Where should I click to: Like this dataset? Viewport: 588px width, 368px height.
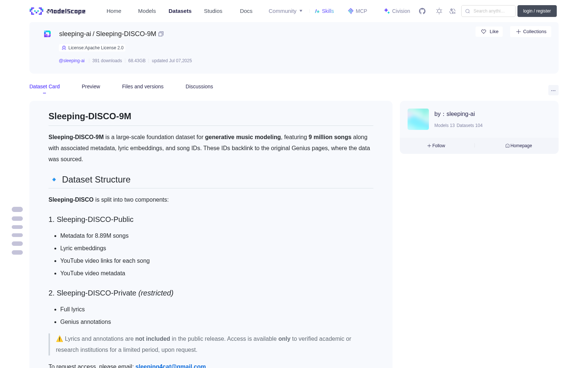pyautogui.click(x=489, y=32)
